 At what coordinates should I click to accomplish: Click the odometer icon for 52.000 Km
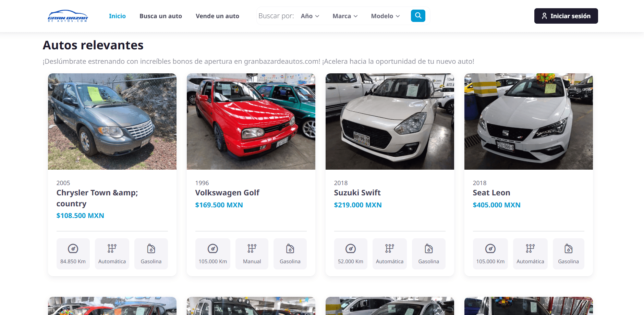click(x=351, y=249)
